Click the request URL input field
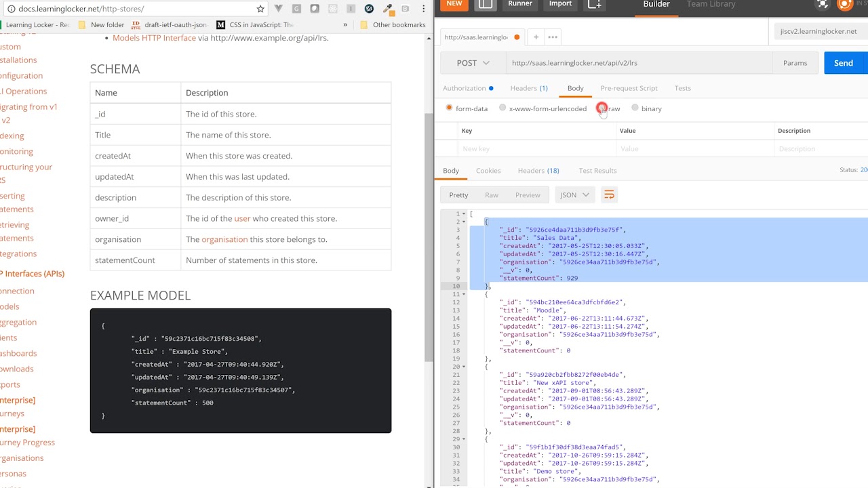The height and width of the screenshot is (488, 868). pyautogui.click(x=638, y=63)
